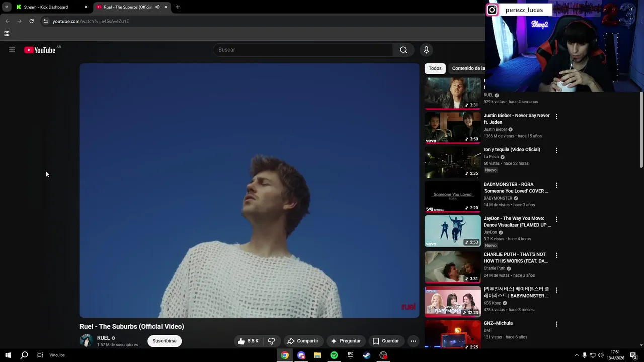Open BABYMONSTER 32:23 playlist thumbnail
This screenshot has width=644, height=362.
[x=453, y=301]
